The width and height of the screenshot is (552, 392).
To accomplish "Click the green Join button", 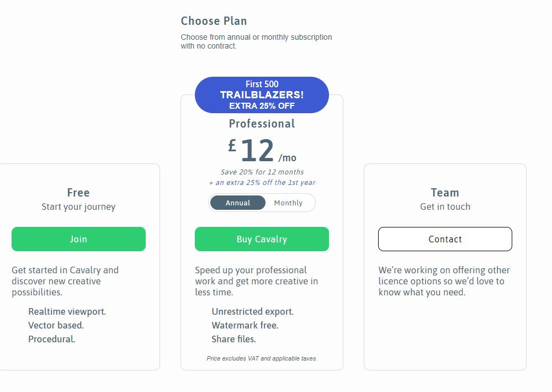I will pos(78,239).
